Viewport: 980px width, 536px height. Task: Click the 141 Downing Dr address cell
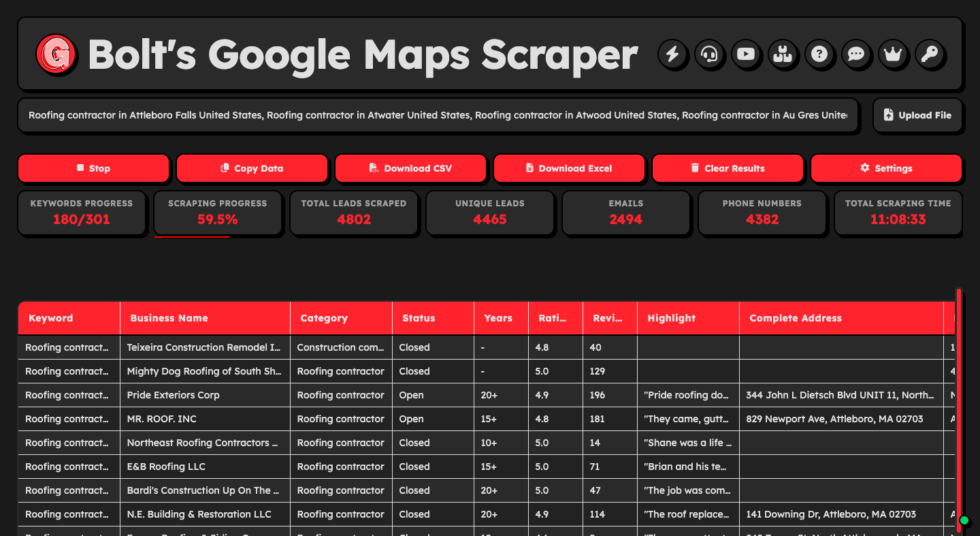pos(842,514)
